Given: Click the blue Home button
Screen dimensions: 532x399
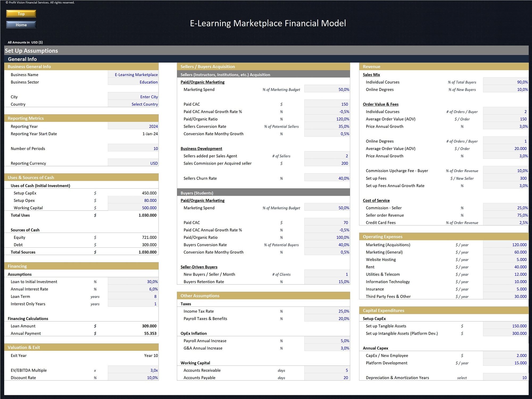Looking at the screenshot, I should (x=21, y=25).
